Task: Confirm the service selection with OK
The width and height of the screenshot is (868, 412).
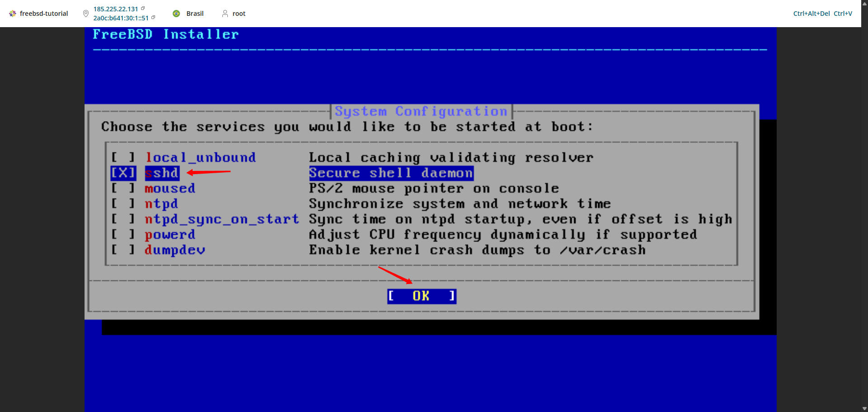Action: 421,296
